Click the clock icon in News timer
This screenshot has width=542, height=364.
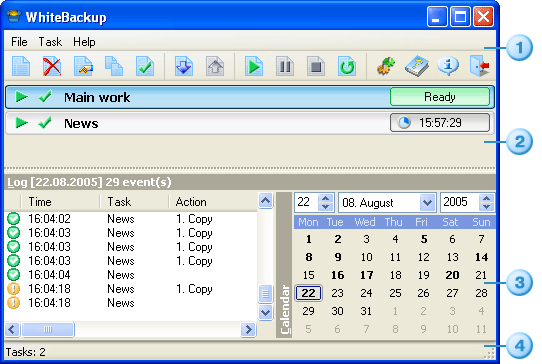(404, 122)
